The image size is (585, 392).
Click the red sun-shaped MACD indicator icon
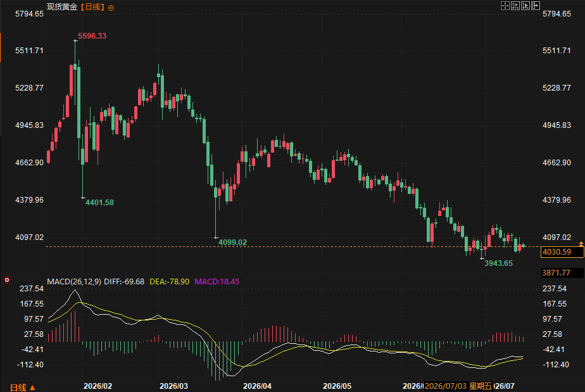7,280
